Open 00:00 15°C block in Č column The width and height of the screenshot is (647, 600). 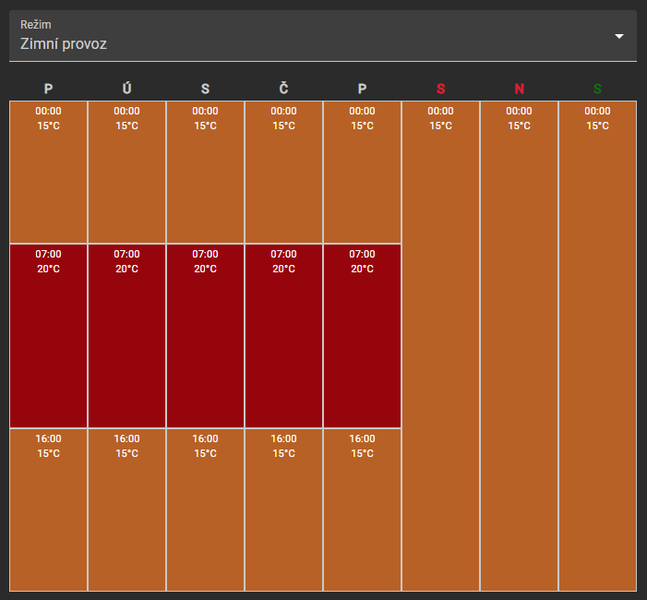coord(283,172)
